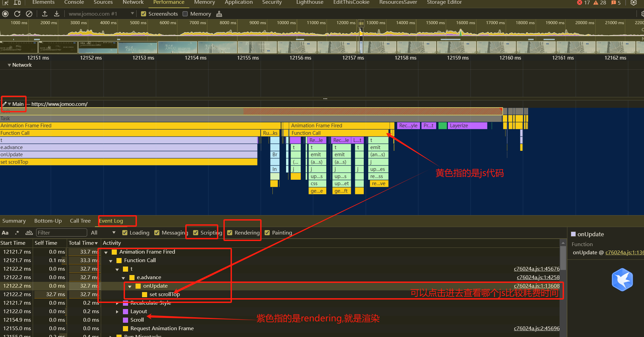Open the www.jomoo.com #1 recording dropdown

click(101, 14)
